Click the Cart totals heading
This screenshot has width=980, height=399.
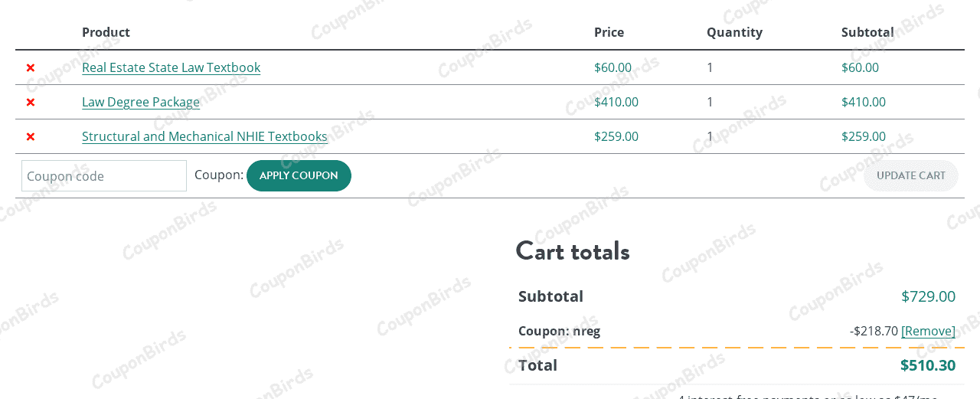click(573, 251)
